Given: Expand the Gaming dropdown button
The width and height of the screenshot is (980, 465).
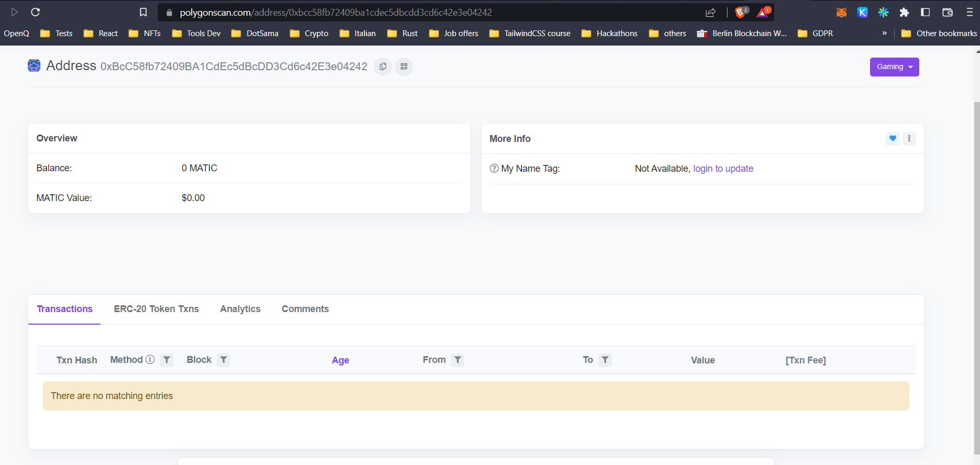Looking at the screenshot, I should click(894, 67).
